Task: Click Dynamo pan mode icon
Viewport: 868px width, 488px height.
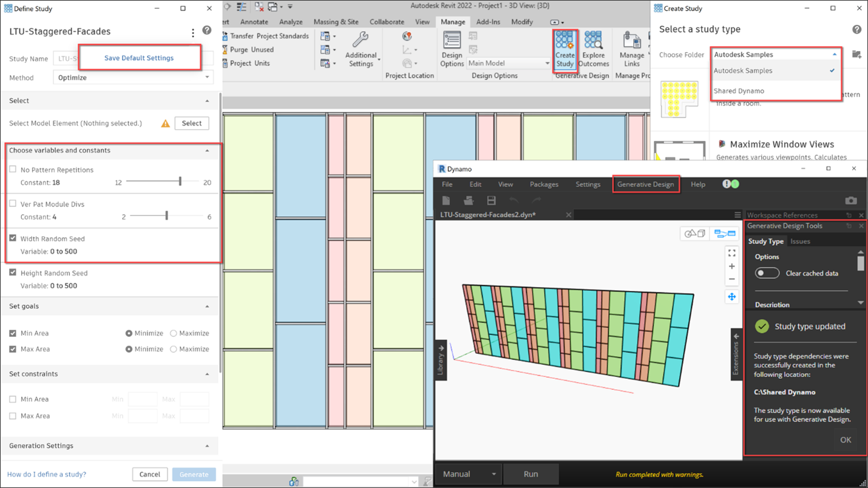Action: [x=731, y=297]
